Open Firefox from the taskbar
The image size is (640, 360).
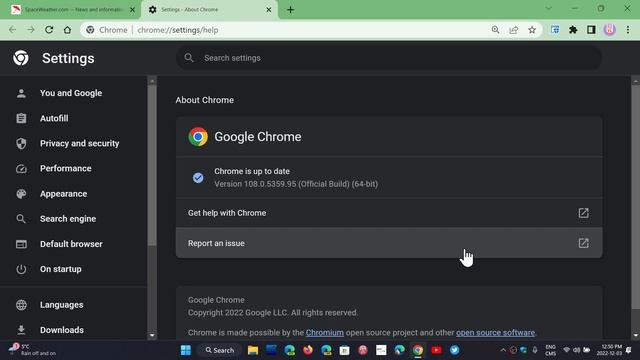coord(308,350)
